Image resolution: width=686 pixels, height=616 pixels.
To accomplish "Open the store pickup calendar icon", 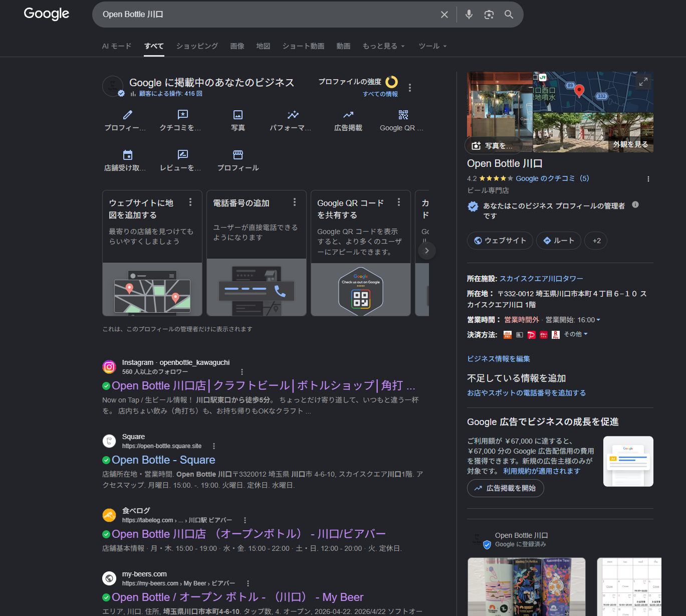I will tap(128, 155).
